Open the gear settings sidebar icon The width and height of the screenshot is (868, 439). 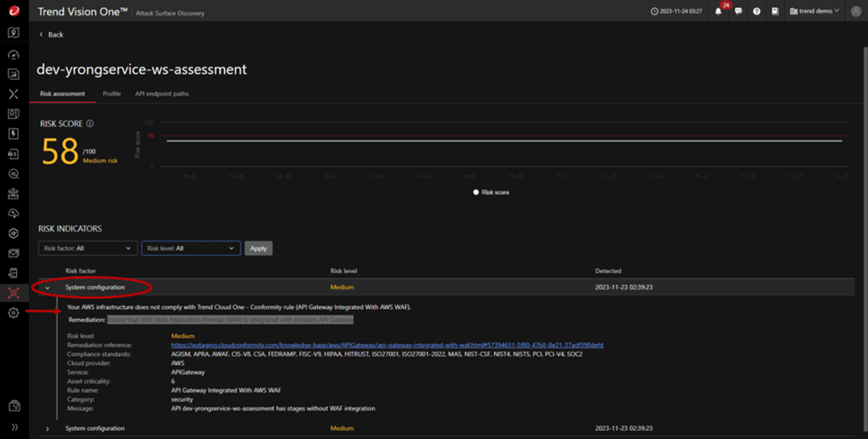click(14, 313)
